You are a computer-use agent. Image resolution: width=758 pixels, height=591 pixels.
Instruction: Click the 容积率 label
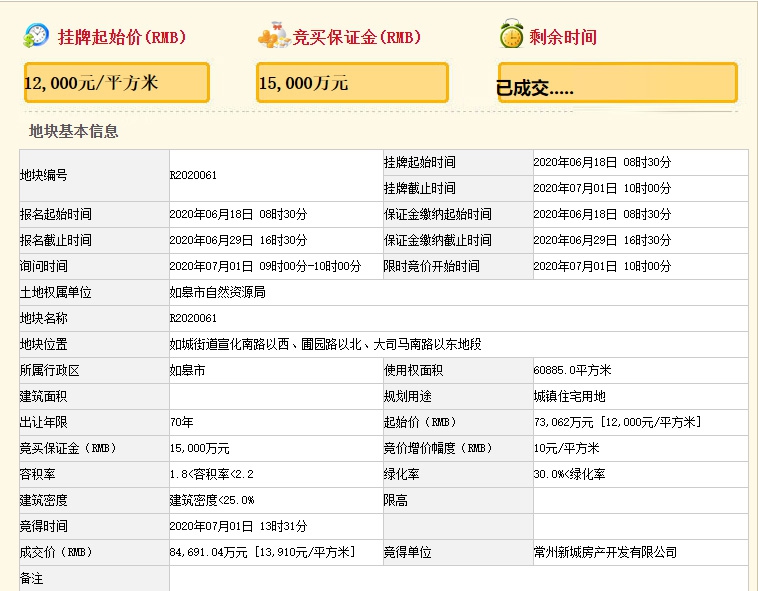tap(38, 475)
